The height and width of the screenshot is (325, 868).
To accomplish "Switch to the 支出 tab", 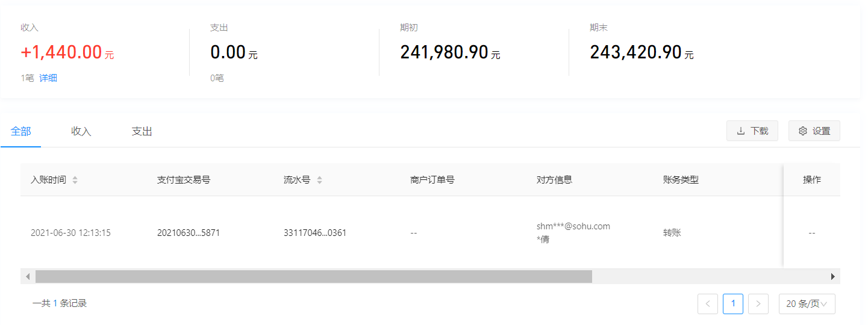I will click(142, 131).
